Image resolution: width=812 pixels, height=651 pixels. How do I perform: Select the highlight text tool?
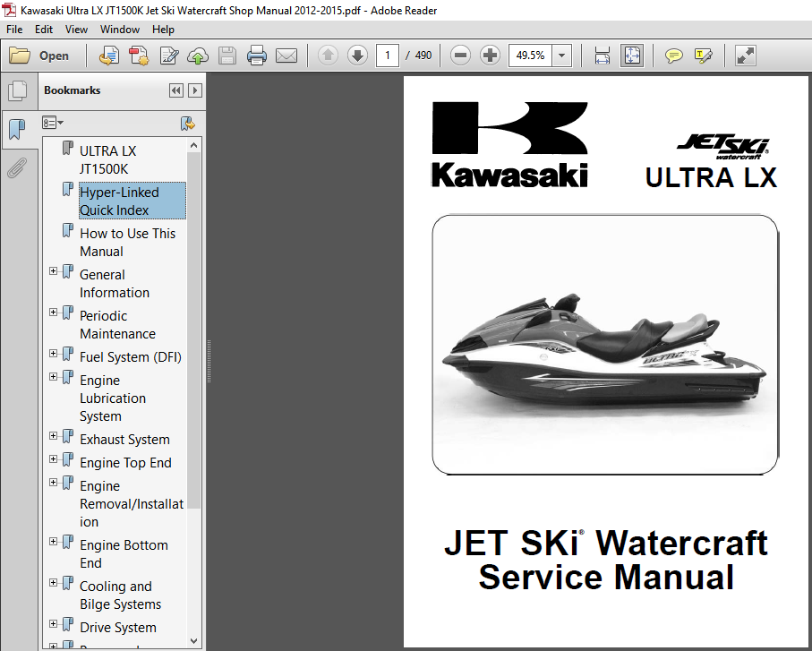pos(704,56)
